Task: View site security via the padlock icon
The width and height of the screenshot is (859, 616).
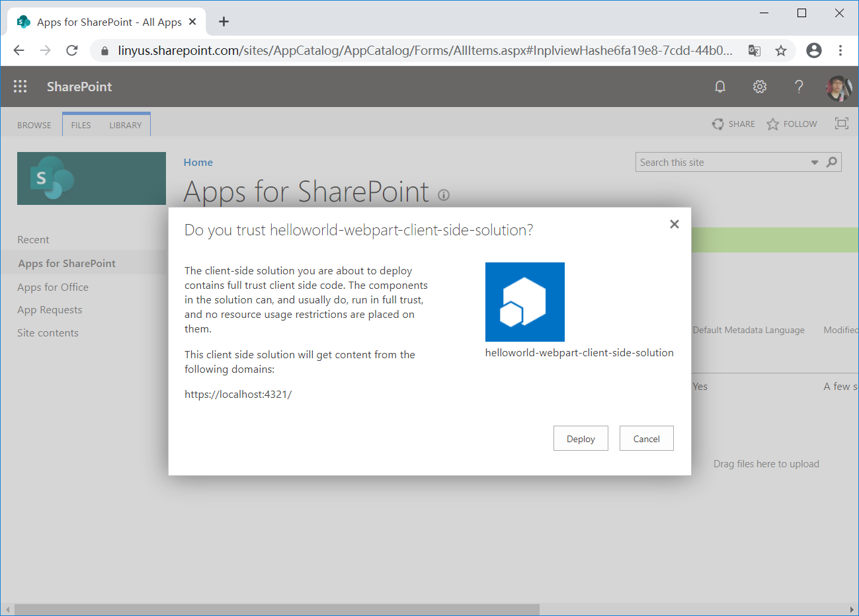Action: 104,50
